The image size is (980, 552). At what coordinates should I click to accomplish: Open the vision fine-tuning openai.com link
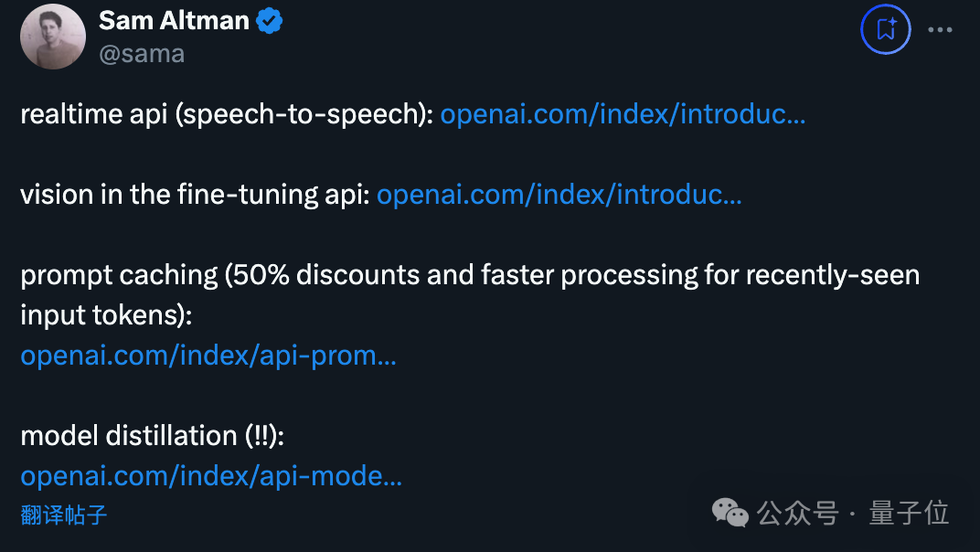(559, 195)
